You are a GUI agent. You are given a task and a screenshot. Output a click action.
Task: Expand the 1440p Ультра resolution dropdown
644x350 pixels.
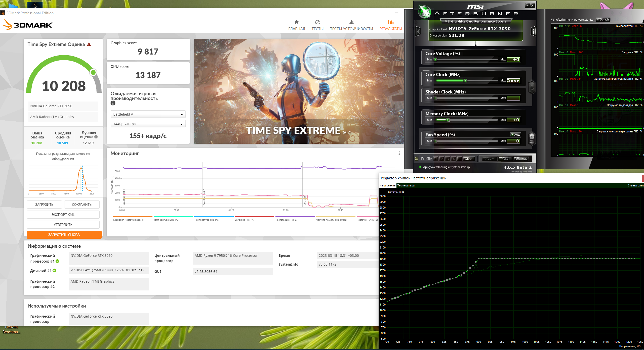(148, 124)
